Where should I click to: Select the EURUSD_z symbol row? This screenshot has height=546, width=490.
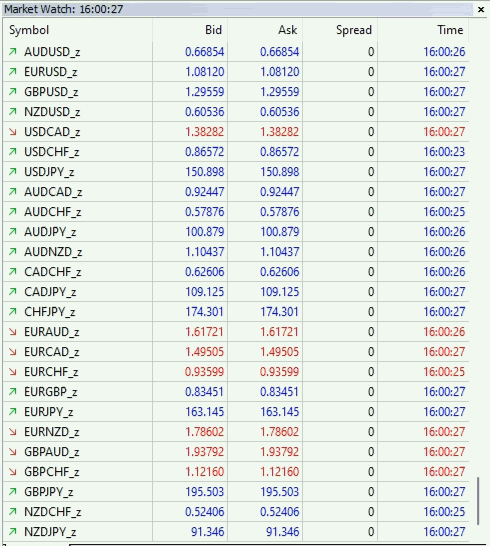tap(236, 72)
